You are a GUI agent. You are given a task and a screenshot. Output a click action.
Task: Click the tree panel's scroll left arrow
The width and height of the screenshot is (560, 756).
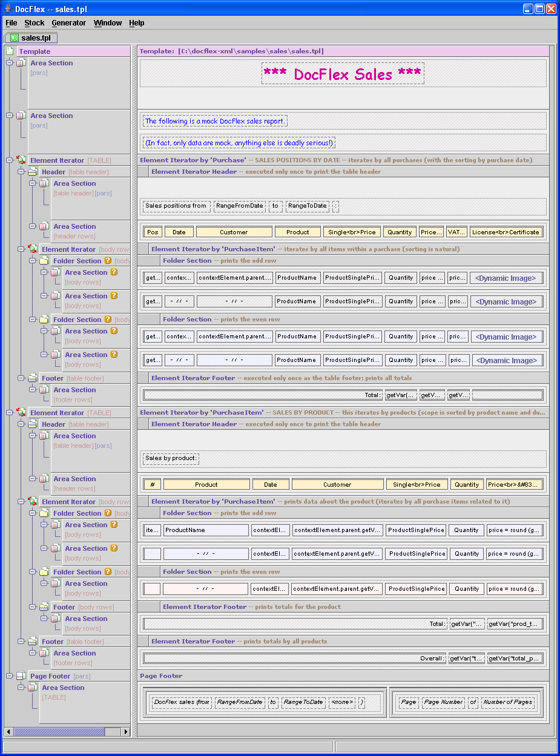[x=8, y=732]
